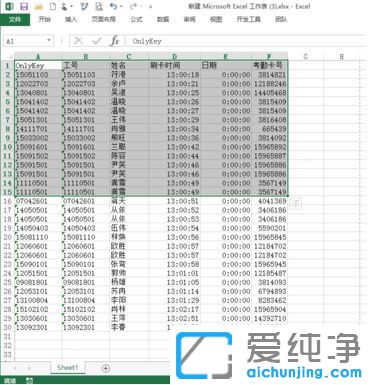
Task: Open Insert Function via fx icon
Action: click(x=115, y=41)
